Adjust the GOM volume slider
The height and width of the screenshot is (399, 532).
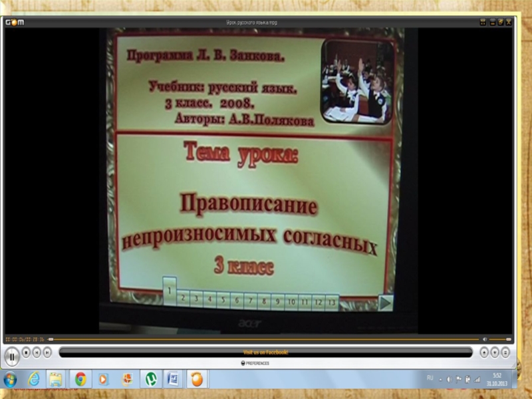click(500, 339)
